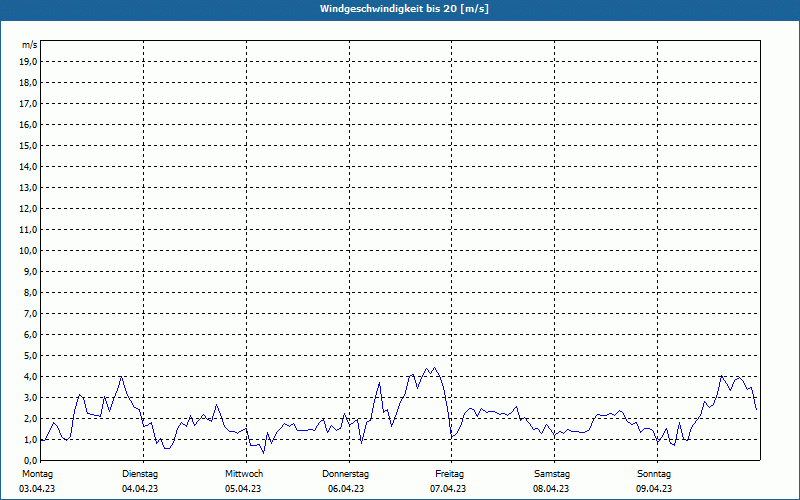Click the date 04.04.23
Image resolution: width=800 pixels, height=500 pixels.
coord(140,489)
